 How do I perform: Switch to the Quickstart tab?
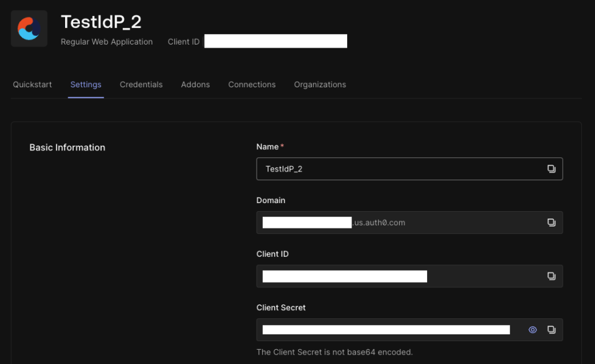coord(32,84)
